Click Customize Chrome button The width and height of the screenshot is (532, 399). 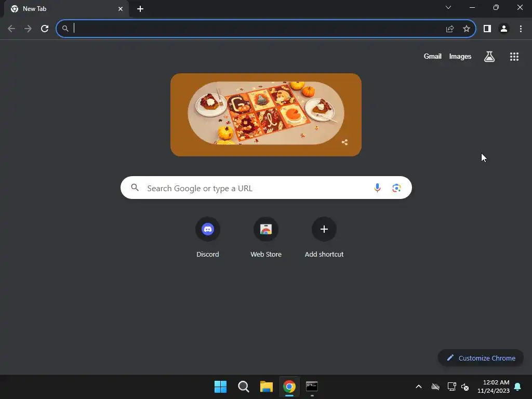[x=481, y=358]
